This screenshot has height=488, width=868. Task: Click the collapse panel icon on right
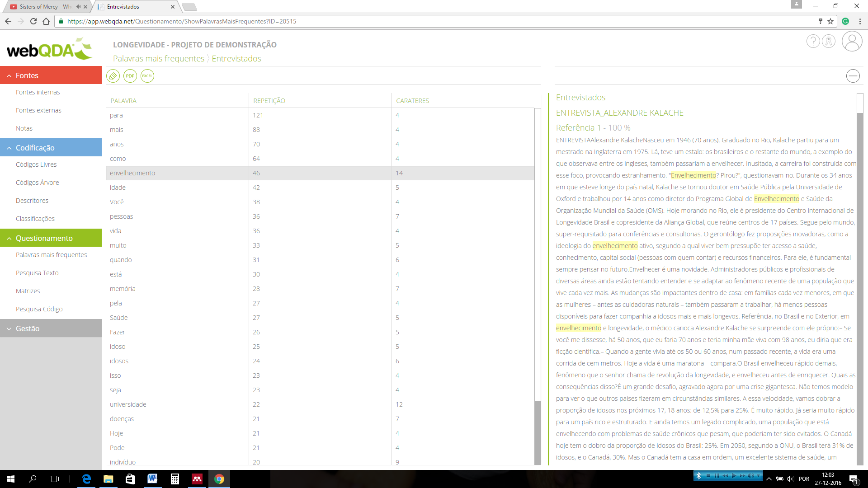[854, 75]
